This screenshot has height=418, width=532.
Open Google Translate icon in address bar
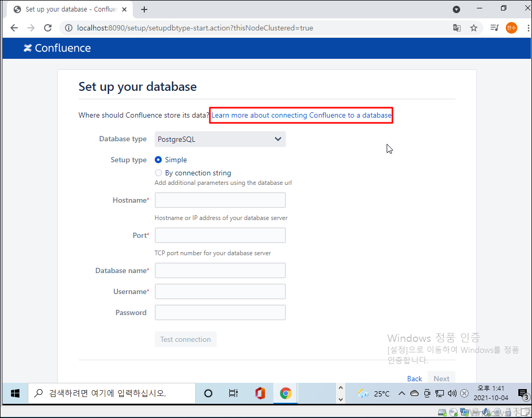coord(456,28)
